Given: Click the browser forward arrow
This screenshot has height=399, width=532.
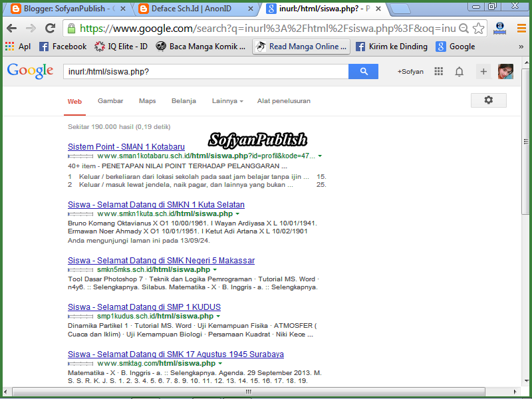Looking at the screenshot, I should 31,29.
